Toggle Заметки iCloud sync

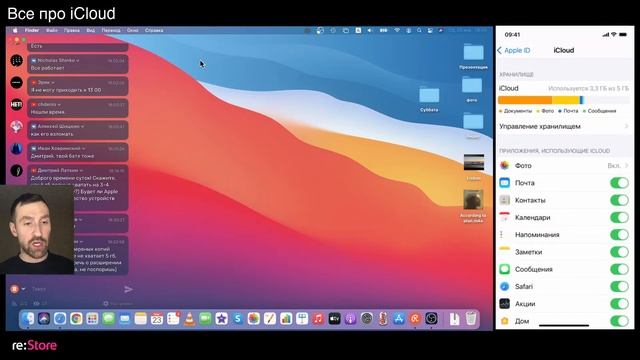[619, 252]
